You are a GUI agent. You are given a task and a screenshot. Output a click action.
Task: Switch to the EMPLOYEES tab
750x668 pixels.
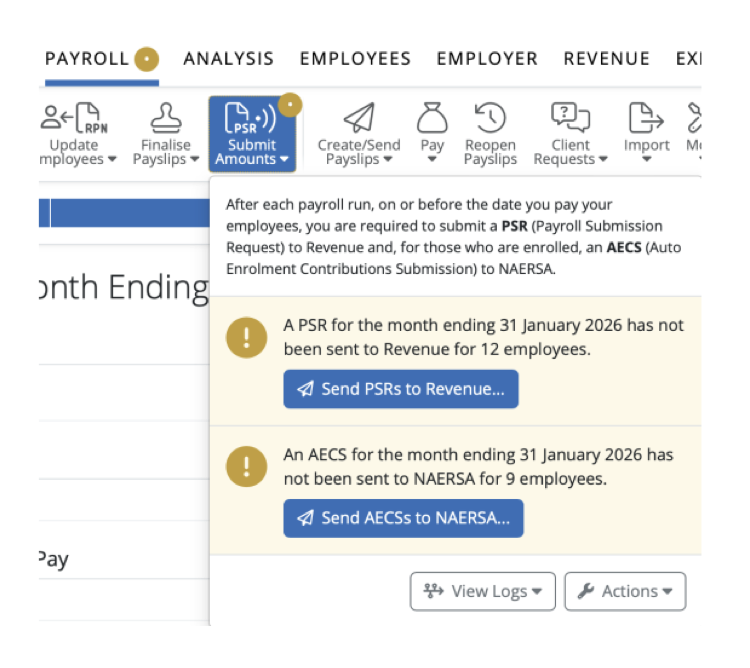(x=355, y=59)
